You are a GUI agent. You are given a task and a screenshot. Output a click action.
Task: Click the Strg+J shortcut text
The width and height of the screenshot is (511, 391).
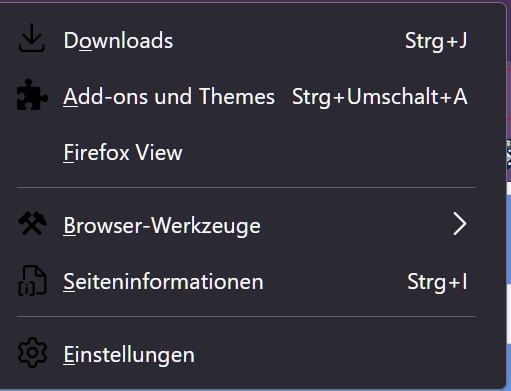click(436, 41)
